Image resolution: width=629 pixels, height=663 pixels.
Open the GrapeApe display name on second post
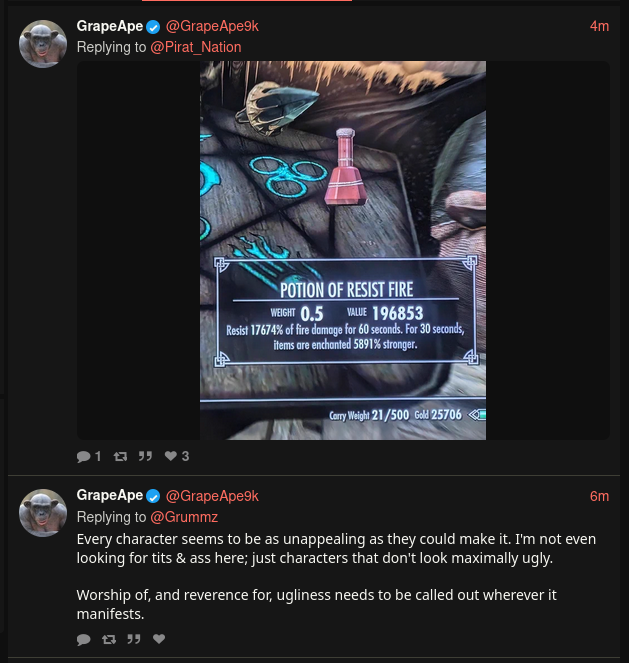point(109,496)
